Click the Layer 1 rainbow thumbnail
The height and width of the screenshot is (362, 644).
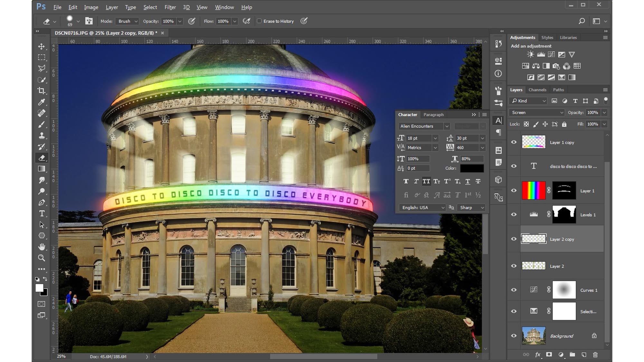(x=534, y=190)
